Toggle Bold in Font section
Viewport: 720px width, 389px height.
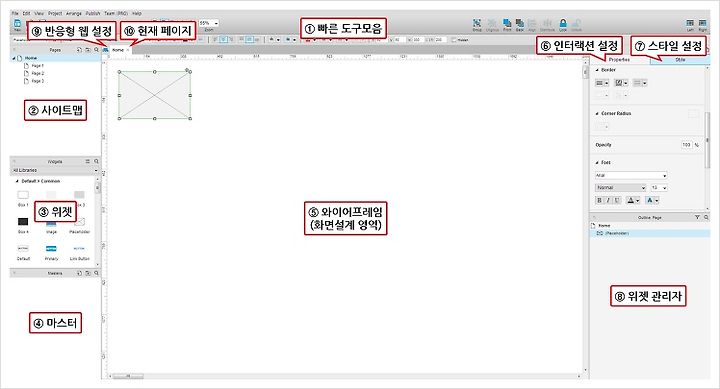[x=599, y=200]
